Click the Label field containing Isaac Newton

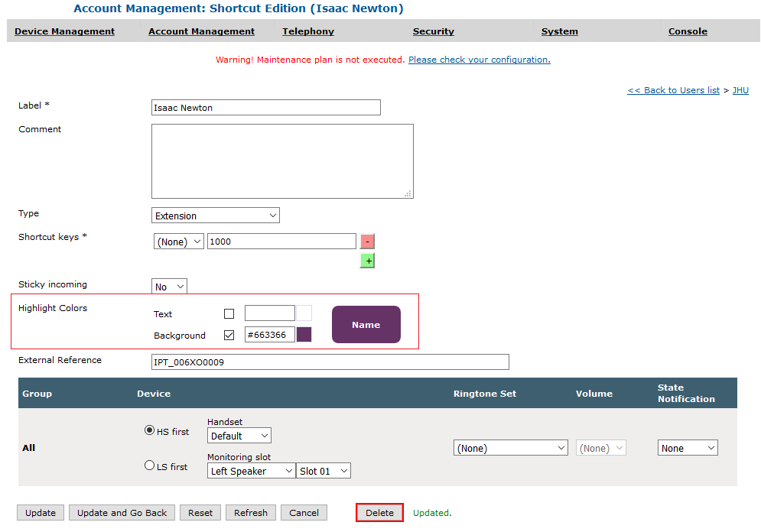coord(266,108)
